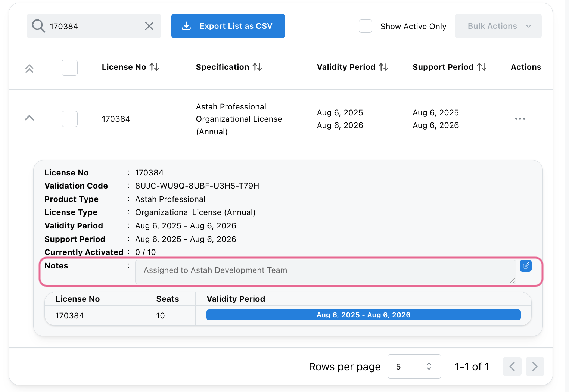
Task: Check the select-all header checkbox
Action: coord(69,68)
